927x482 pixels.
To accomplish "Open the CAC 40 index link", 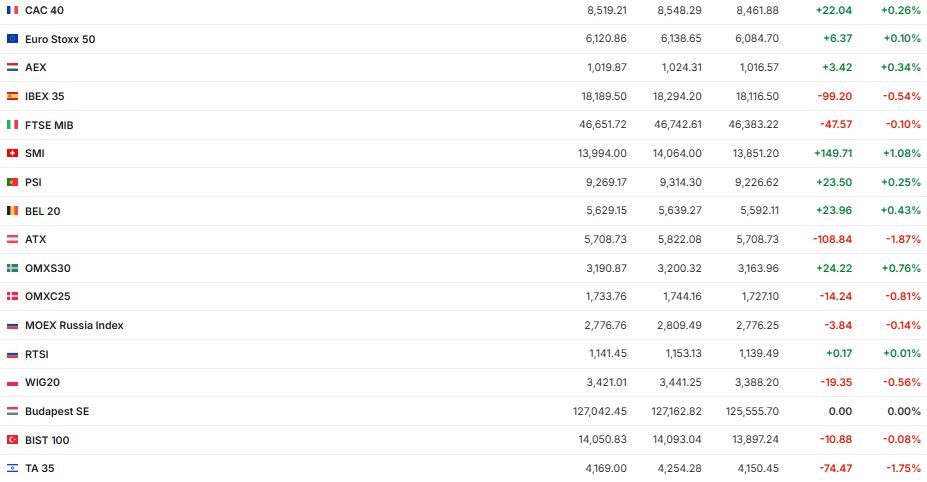I will point(43,10).
